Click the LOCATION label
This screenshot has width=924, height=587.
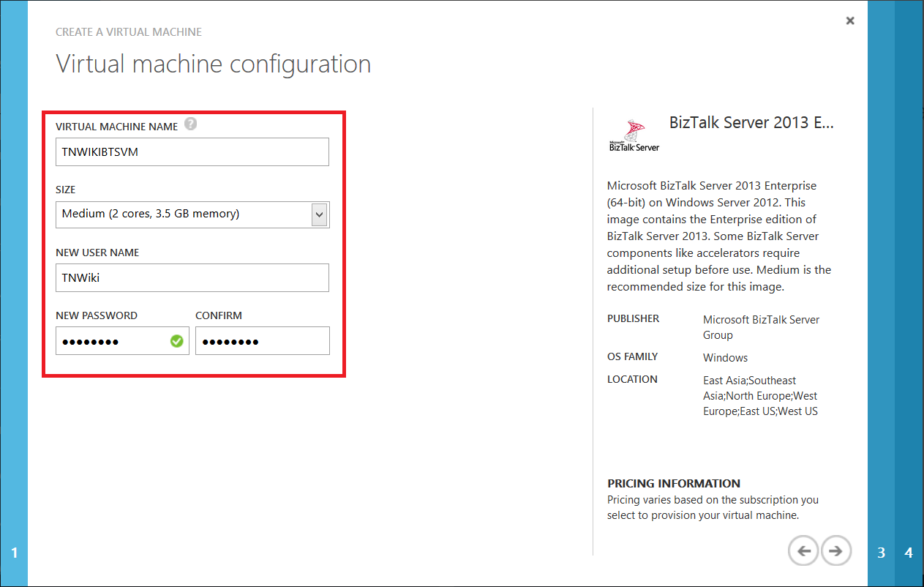(632, 379)
